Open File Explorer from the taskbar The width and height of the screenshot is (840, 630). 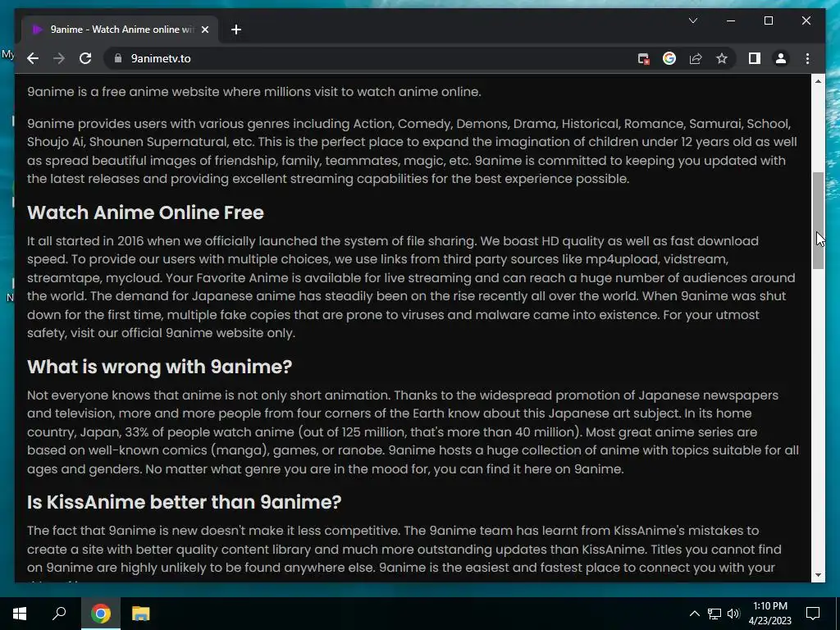click(140, 614)
